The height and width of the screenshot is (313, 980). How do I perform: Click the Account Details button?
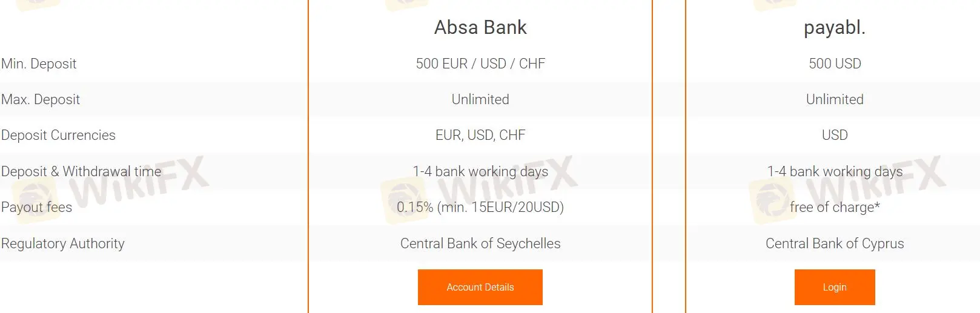[x=480, y=287]
